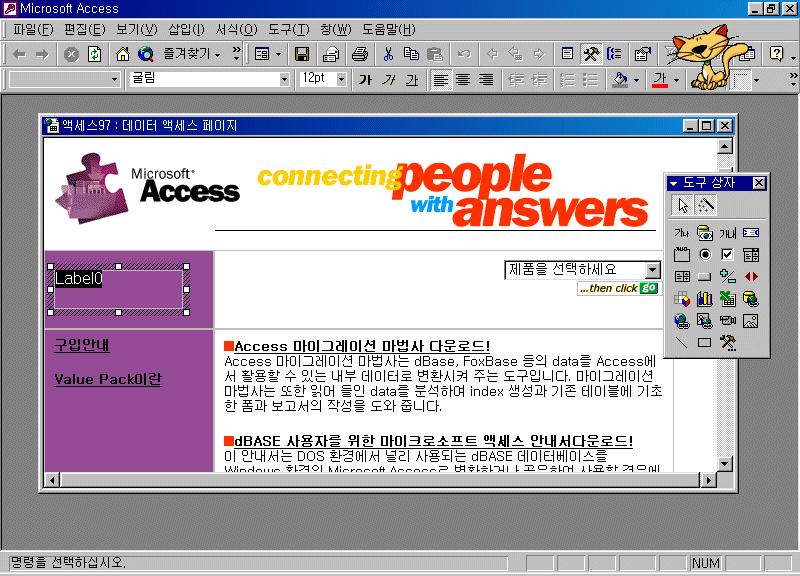Toggle the toolbox button in main toolbar
Screen dimensions: 800x576
pos(591,54)
